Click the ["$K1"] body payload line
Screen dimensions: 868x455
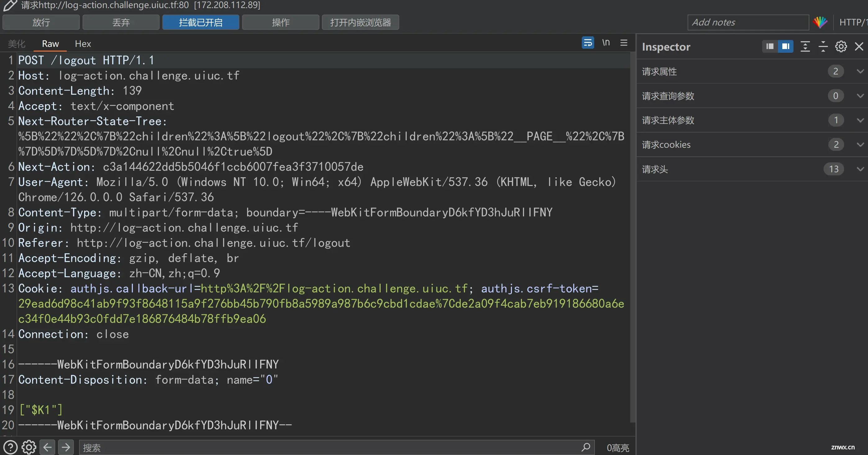pos(41,410)
